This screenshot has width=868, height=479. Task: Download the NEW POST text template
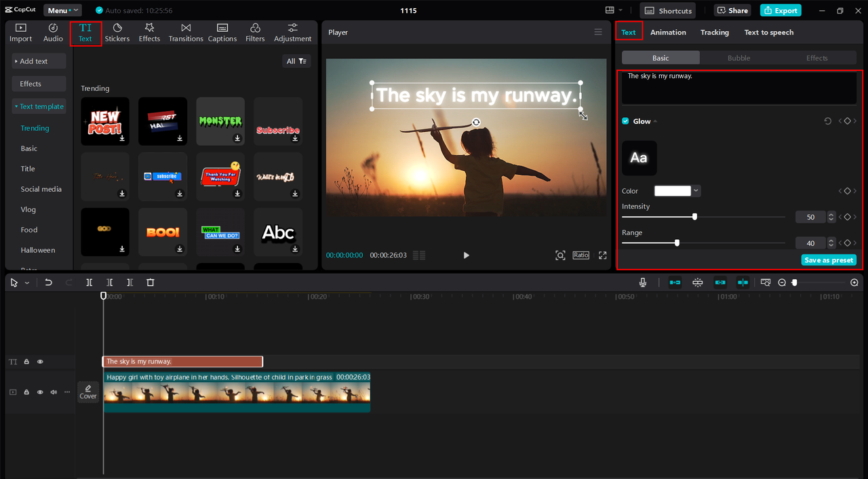click(123, 138)
